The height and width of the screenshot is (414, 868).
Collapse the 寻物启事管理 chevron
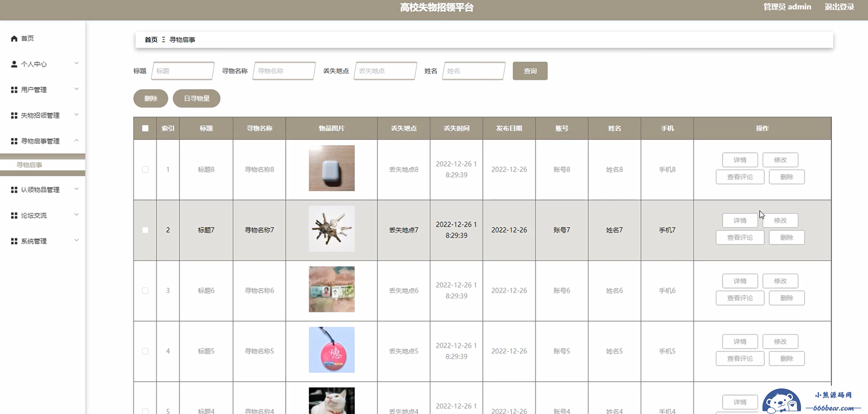click(x=76, y=140)
